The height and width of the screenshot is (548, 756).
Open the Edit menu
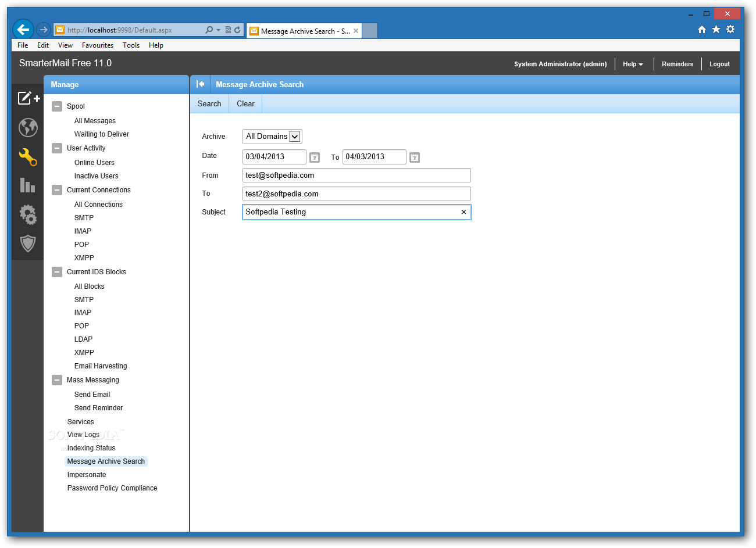click(43, 45)
